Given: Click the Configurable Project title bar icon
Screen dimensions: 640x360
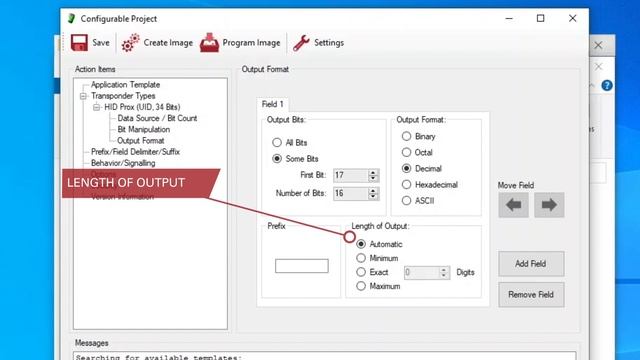Looking at the screenshot, I should tap(72, 18).
